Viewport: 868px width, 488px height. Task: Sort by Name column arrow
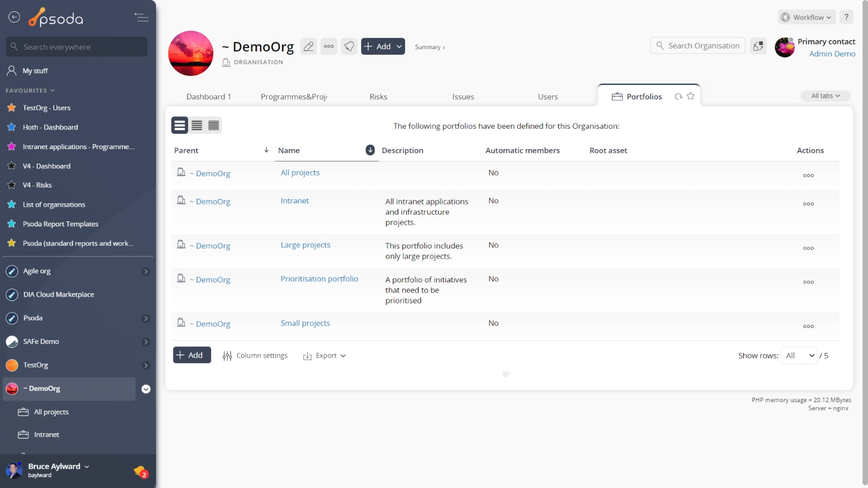[x=370, y=150]
